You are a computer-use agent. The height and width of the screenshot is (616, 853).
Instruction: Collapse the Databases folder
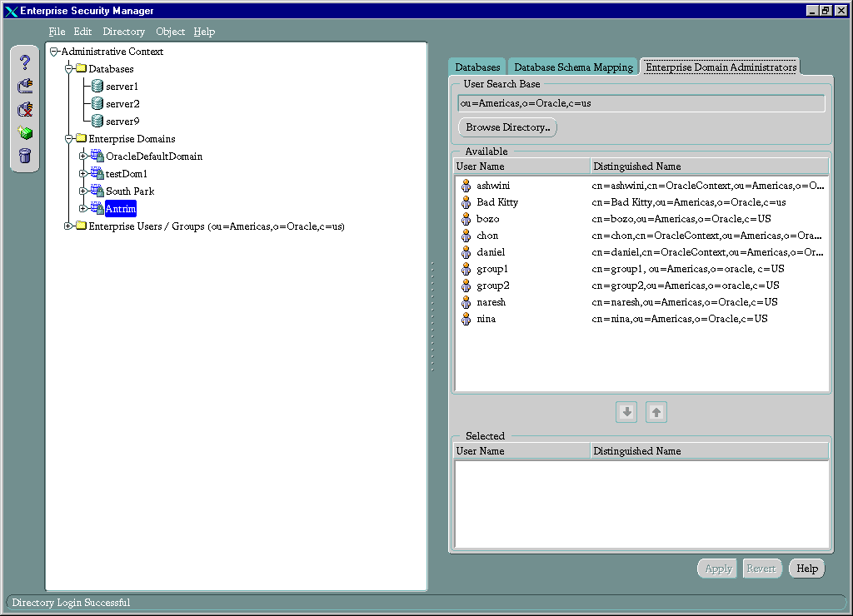coord(68,69)
